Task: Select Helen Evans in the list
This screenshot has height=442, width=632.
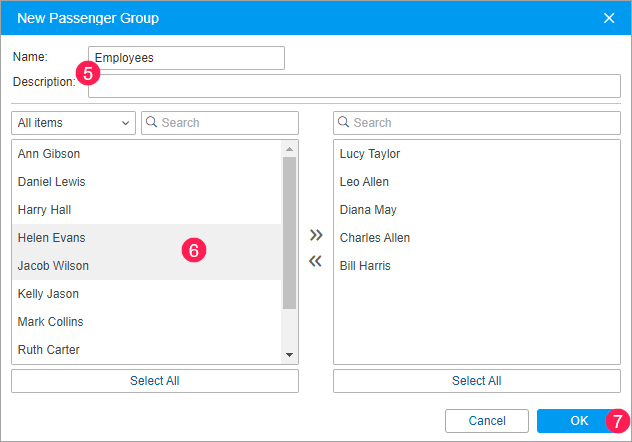Action: tap(147, 238)
